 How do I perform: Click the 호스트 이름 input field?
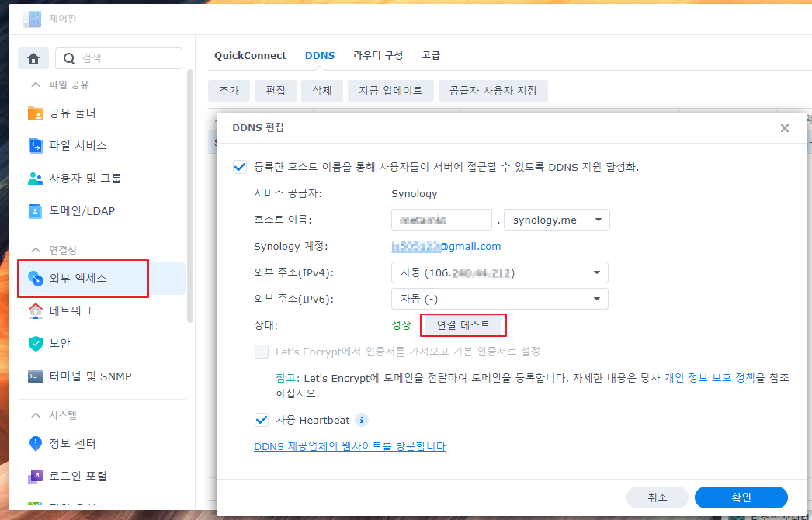[441, 220]
